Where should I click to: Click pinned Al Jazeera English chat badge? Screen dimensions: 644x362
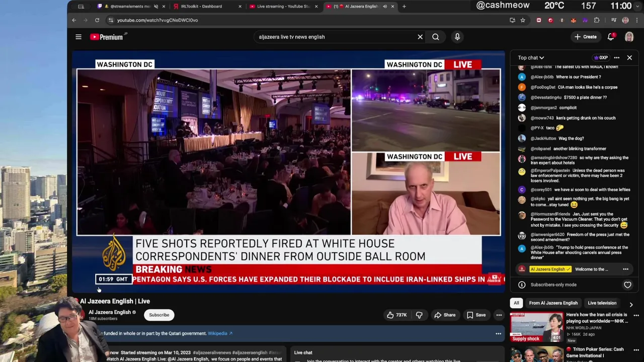click(x=551, y=269)
